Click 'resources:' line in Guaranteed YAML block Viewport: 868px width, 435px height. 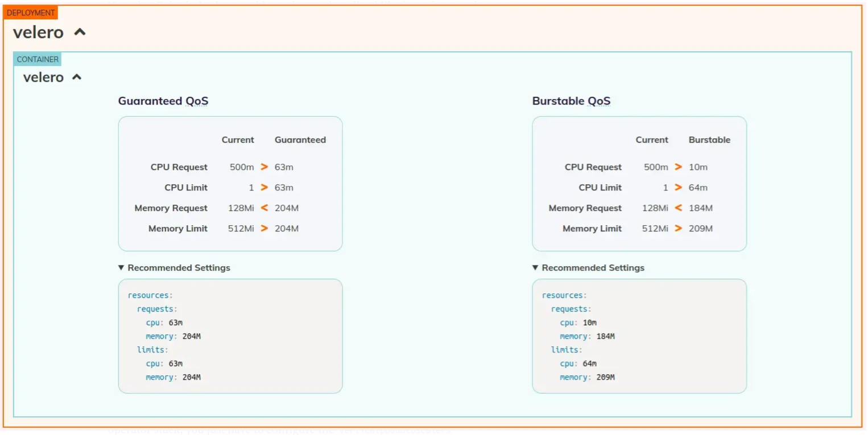pos(150,295)
